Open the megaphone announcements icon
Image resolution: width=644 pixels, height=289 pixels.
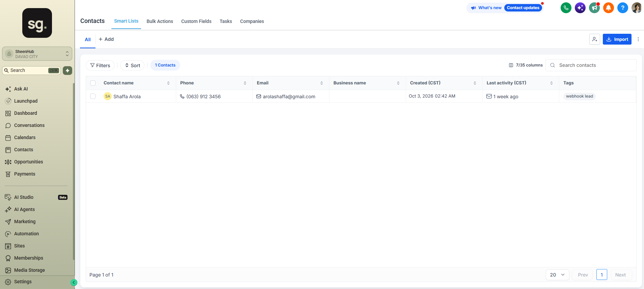point(594,8)
